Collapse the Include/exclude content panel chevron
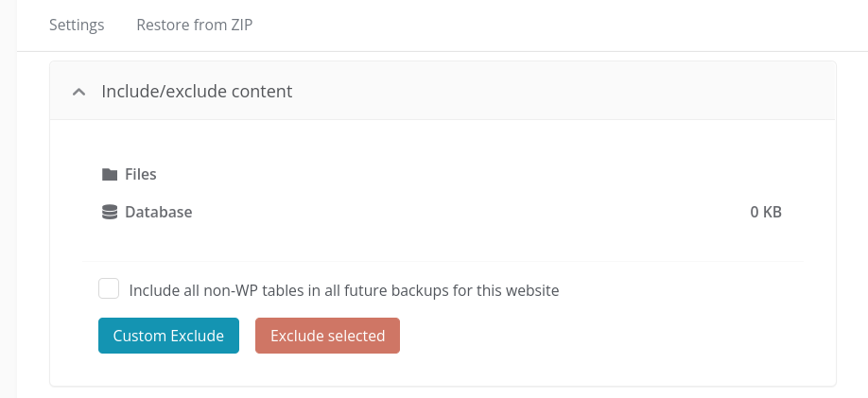This screenshot has height=398, width=868. [79, 92]
